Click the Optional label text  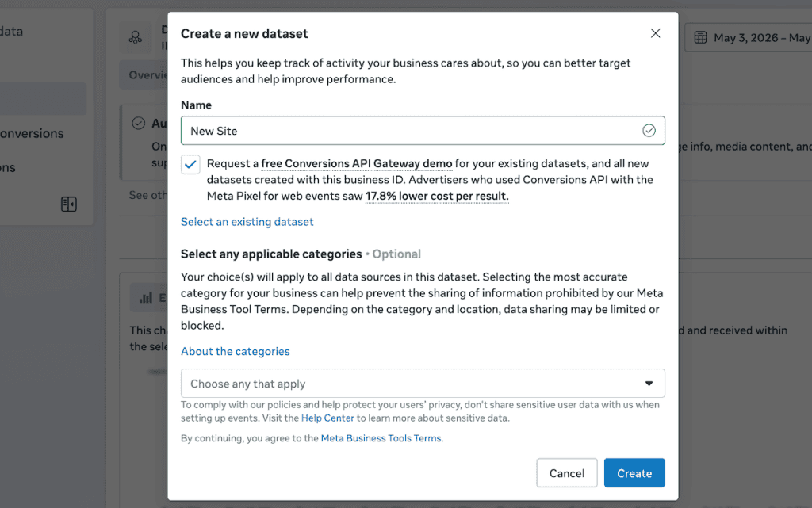click(x=396, y=254)
